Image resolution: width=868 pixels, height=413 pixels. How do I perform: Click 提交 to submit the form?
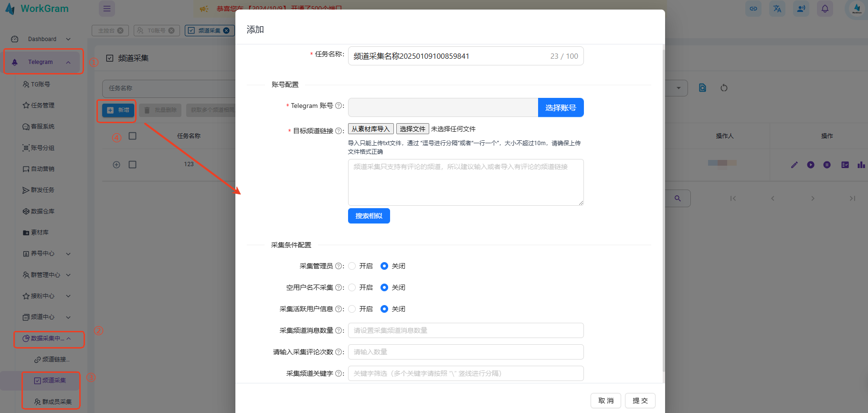click(x=640, y=401)
